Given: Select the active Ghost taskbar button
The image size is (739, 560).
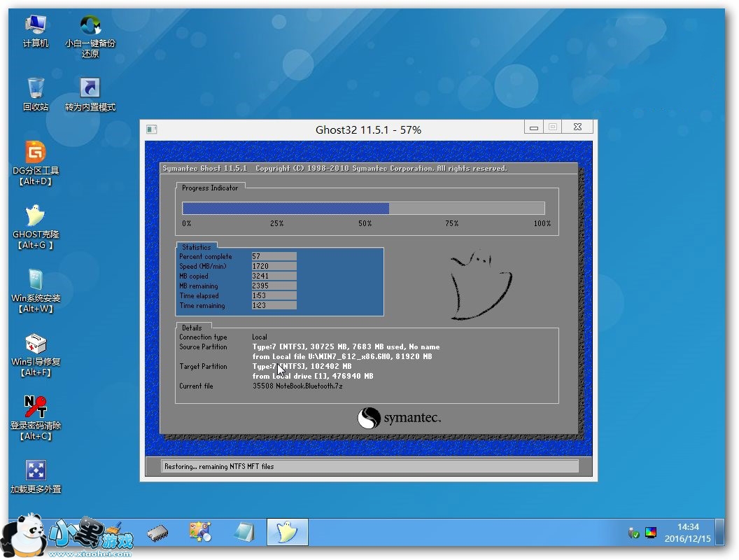Looking at the screenshot, I should point(287,533).
